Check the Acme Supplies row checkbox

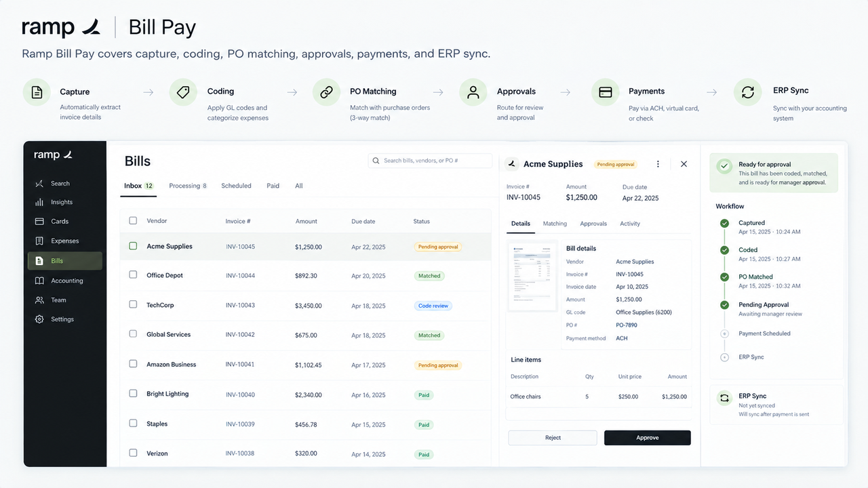click(133, 246)
